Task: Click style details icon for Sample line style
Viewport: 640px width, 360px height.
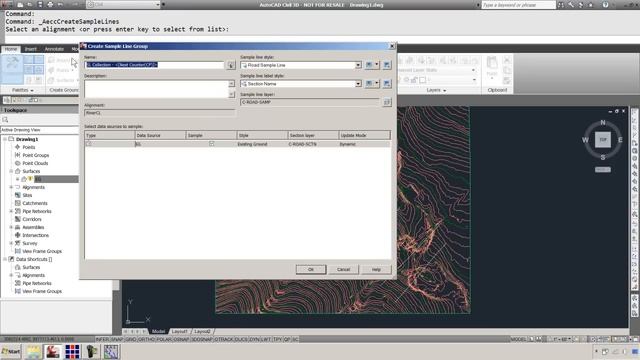Action: coord(387,65)
